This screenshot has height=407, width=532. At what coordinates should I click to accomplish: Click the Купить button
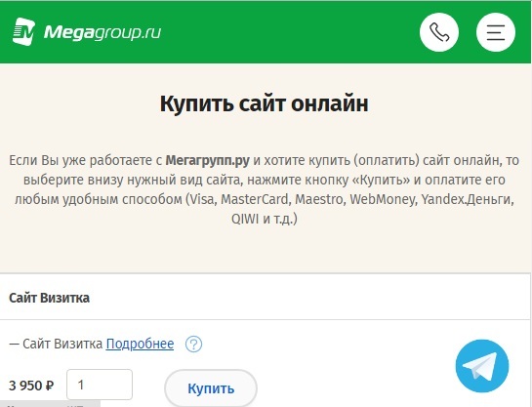(x=211, y=388)
